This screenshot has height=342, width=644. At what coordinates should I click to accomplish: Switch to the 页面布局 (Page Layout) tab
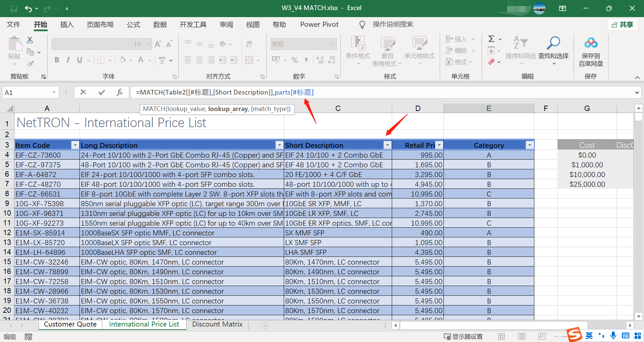point(100,24)
